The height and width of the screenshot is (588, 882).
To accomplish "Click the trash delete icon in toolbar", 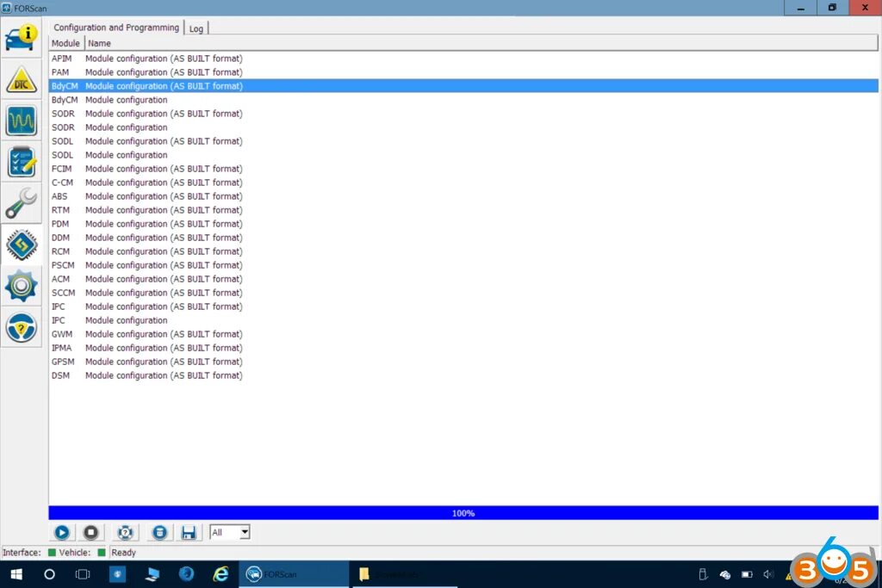I will tap(159, 532).
